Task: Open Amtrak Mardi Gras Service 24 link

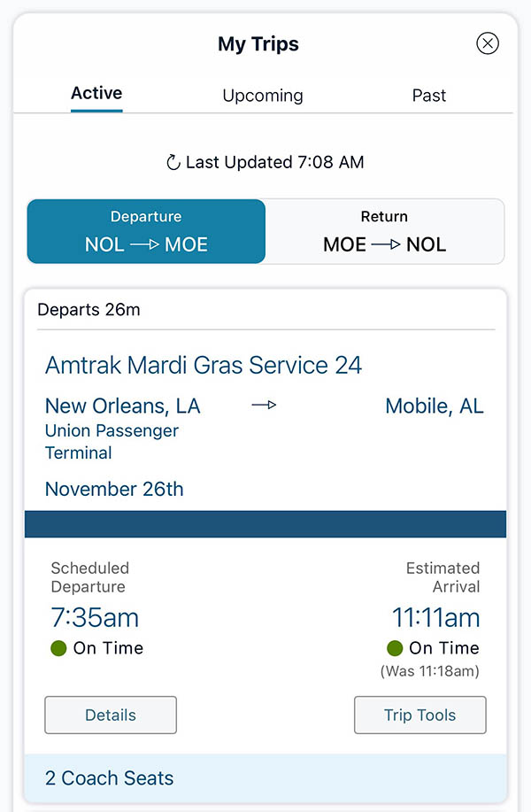Action: coord(203,365)
